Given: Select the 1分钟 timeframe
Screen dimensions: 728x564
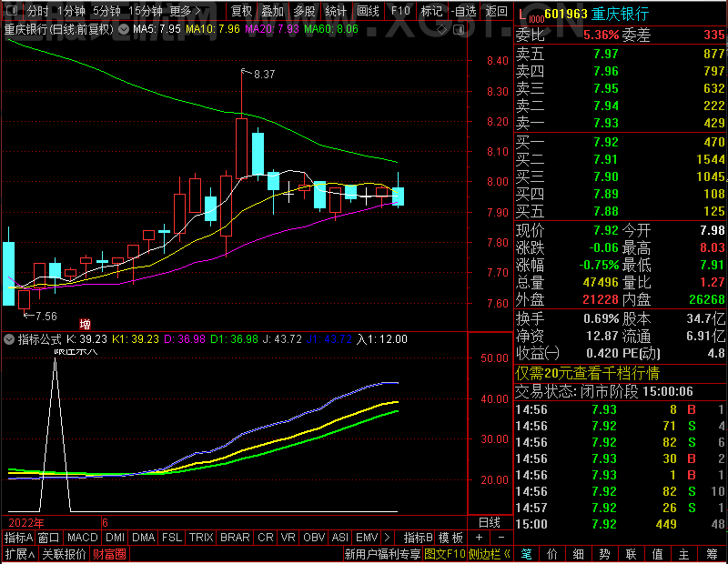Looking at the screenshot, I should (72, 11).
